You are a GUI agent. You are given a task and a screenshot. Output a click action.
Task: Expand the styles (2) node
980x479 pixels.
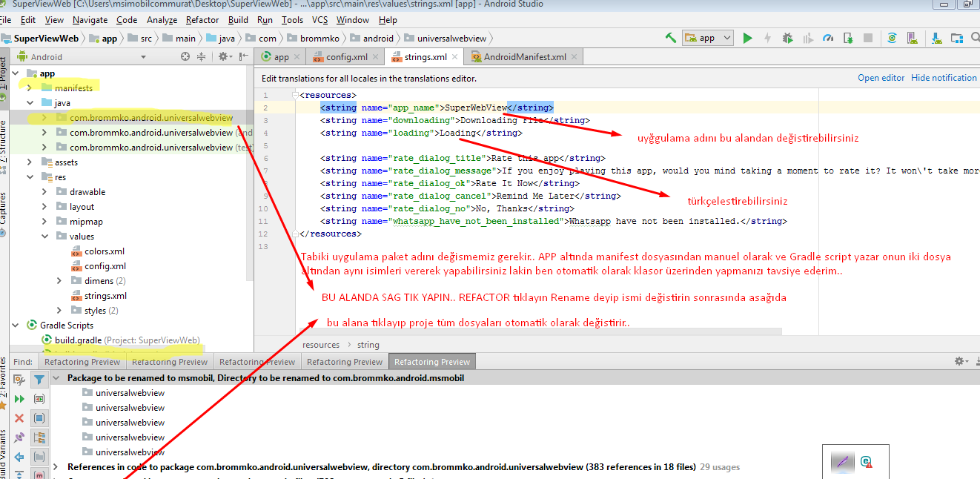point(59,311)
